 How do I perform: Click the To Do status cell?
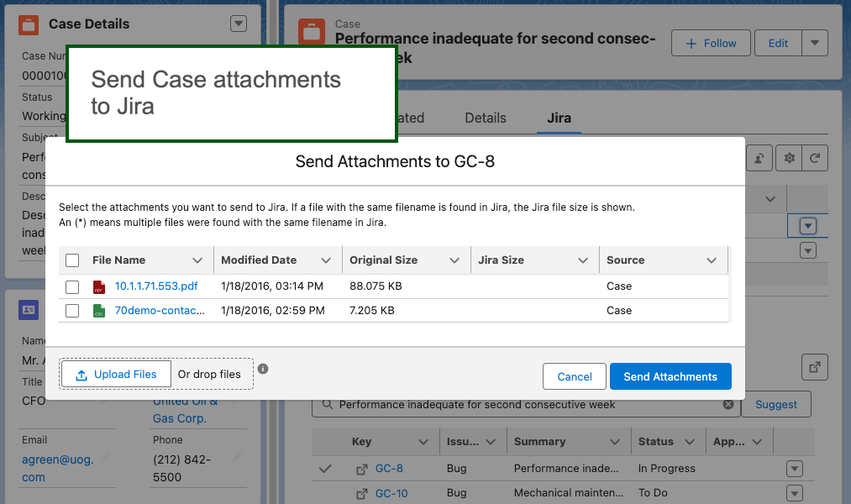[x=653, y=492]
